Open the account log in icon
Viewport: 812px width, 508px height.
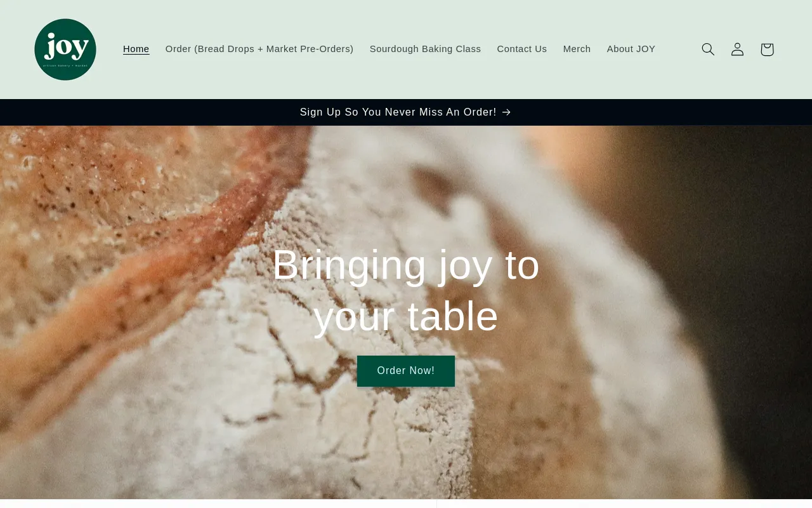737,50
